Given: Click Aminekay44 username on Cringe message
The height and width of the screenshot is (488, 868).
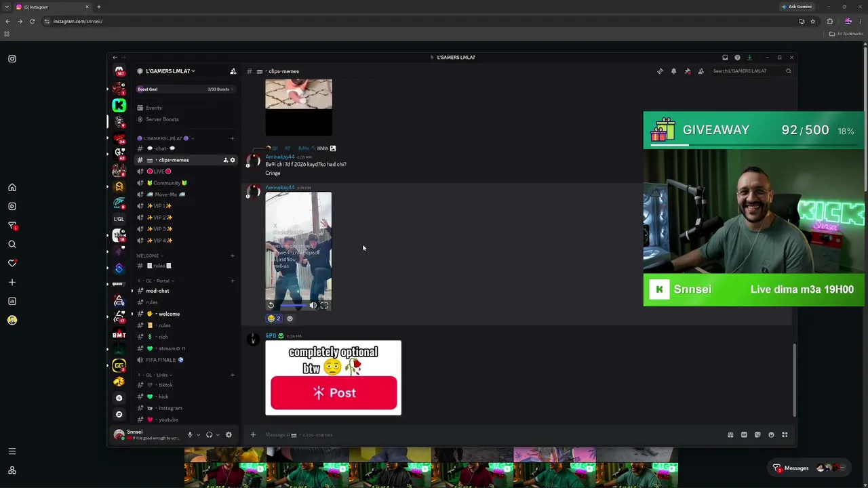Looking at the screenshot, I should (x=279, y=157).
